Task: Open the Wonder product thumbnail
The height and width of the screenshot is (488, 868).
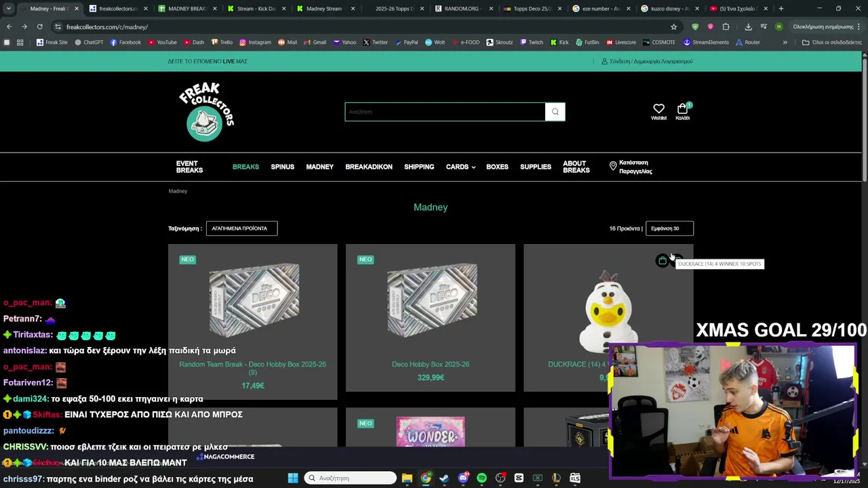Action: [x=431, y=432]
